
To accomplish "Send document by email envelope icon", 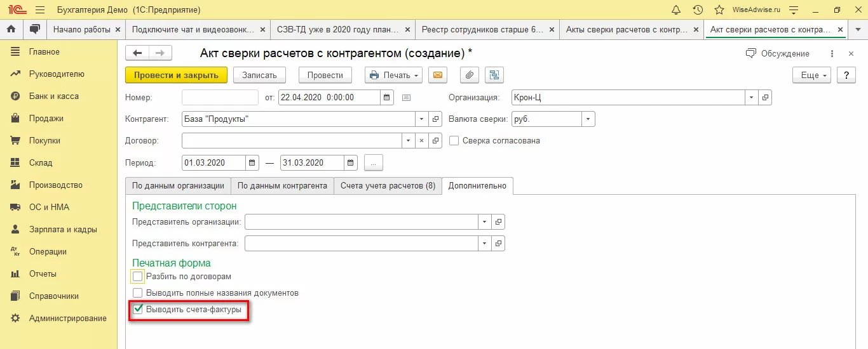I will click(x=437, y=75).
